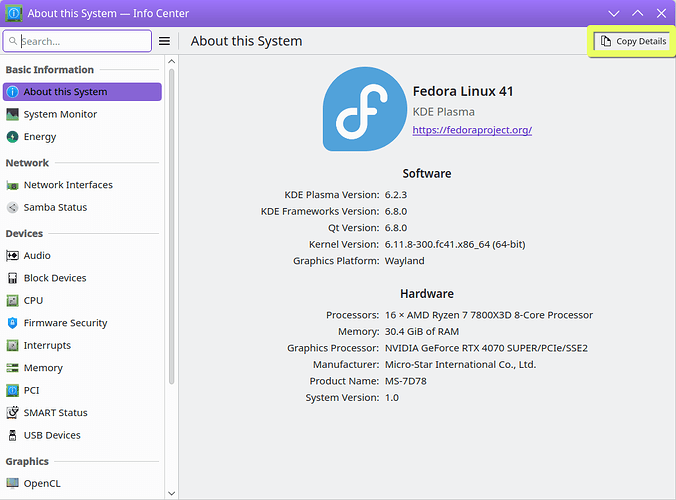
Task: Click the 'MS-7D78' product name value
Action: coord(406,381)
